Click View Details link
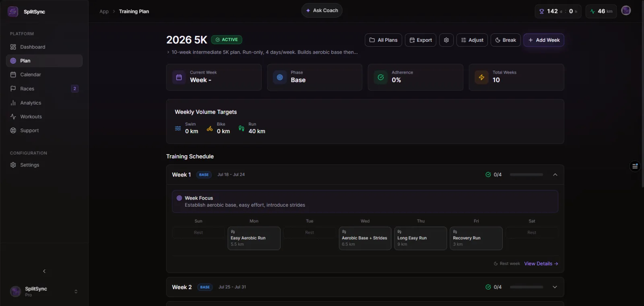644x306 pixels. click(x=541, y=264)
